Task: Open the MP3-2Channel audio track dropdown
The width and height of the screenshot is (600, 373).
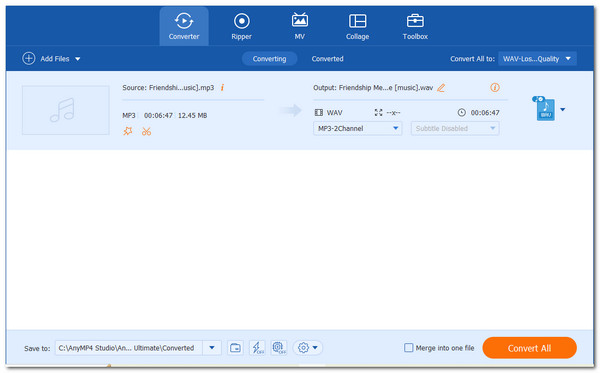Action: coord(357,128)
